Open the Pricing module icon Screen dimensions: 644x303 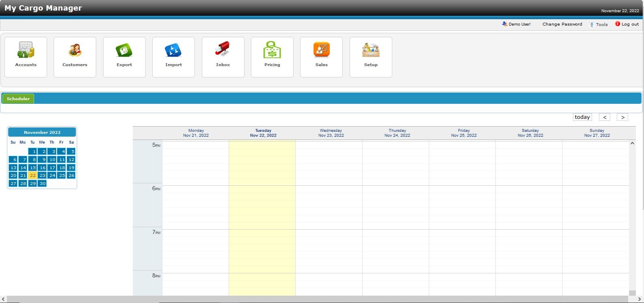(x=272, y=57)
